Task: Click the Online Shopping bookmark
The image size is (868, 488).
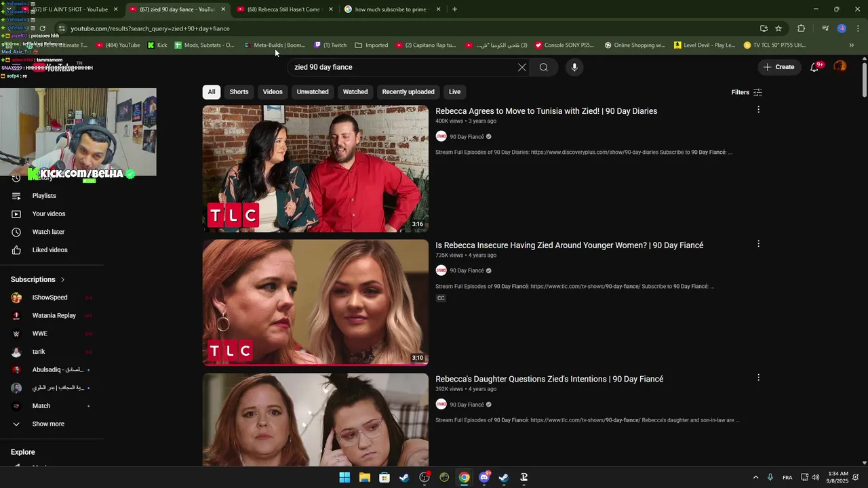Action: [635, 45]
